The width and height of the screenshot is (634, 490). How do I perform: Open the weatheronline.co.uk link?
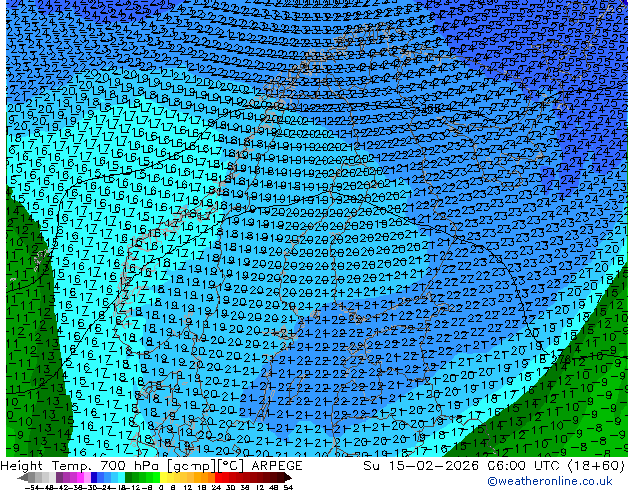tap(549, 481)
